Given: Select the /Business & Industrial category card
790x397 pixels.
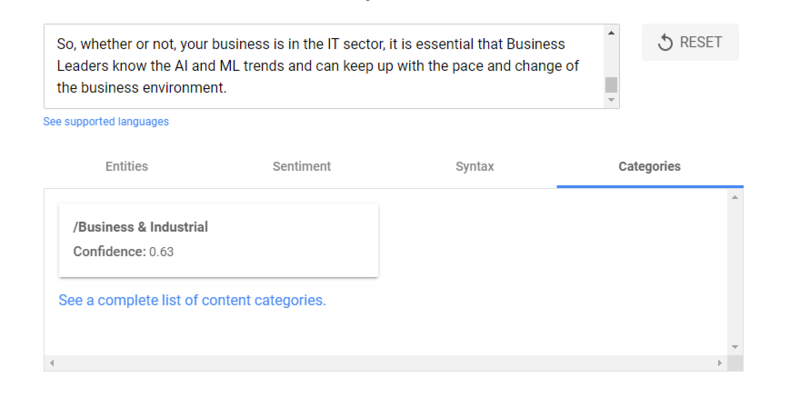Looking at the screenshot, I should point(218,240).
